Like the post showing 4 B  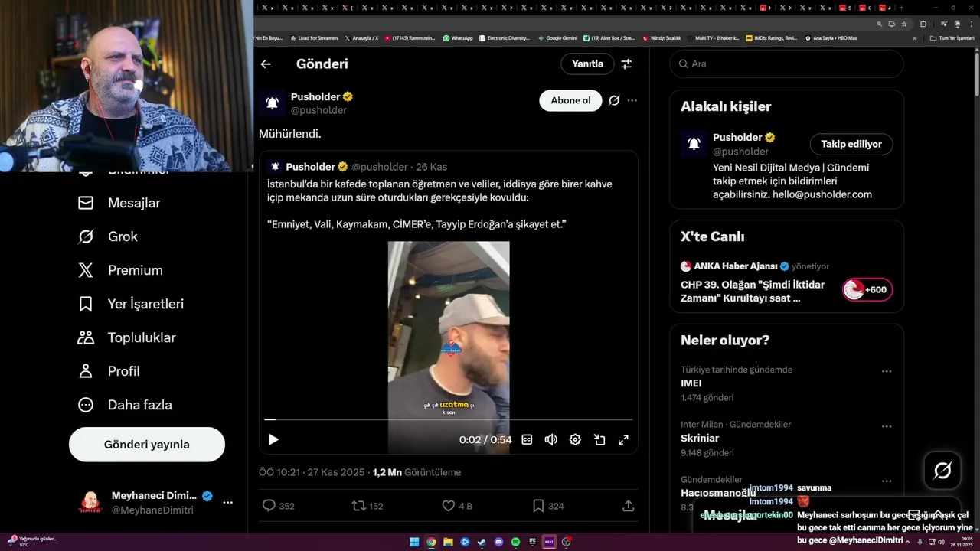pyautogui.click(x=449, y=506)
